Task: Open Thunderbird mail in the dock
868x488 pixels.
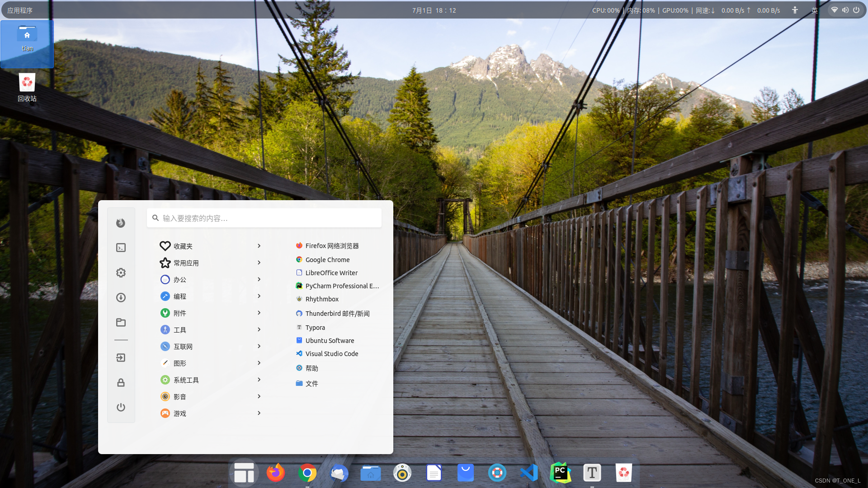Action: pos(339,473)
